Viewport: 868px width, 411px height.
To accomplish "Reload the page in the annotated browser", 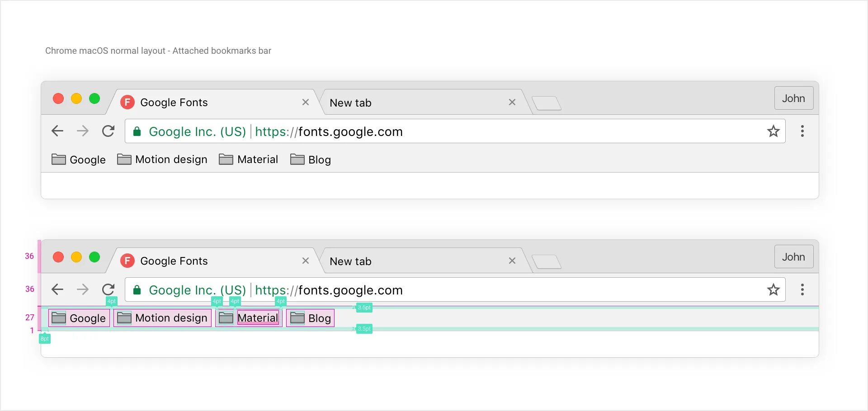I will tap(108, 290).
